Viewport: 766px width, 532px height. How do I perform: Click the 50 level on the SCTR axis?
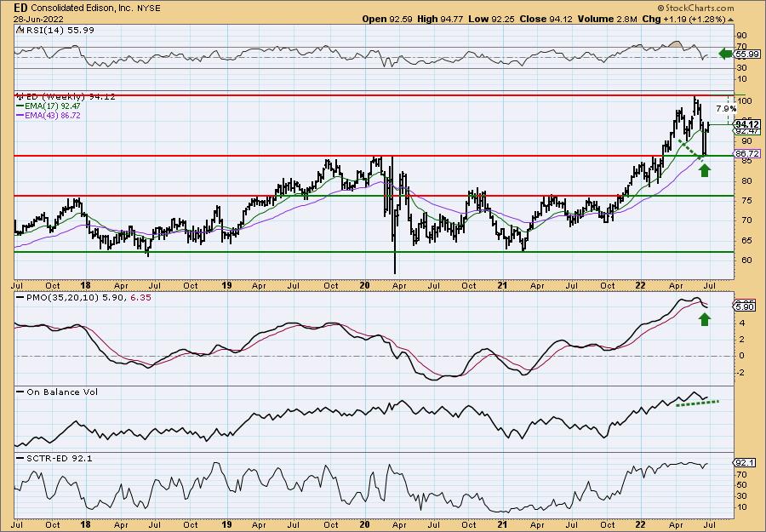tap(742, 485)
